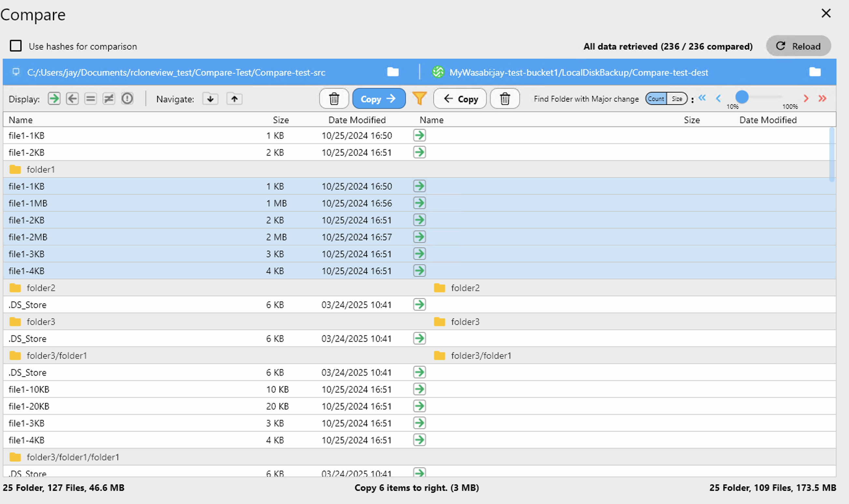The image size is (849, 504).
Task: Toggle display of left-only files (green right arrow)
Action: pos(54,99)
